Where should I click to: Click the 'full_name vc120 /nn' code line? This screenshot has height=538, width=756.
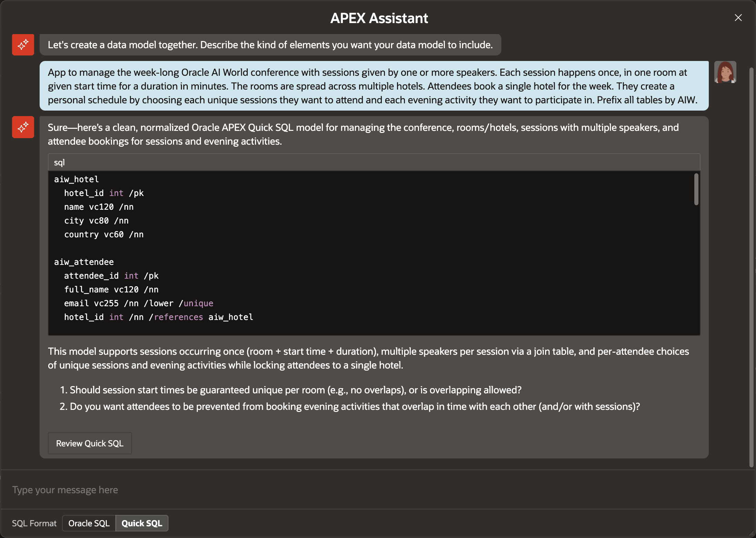coord(111,289)
